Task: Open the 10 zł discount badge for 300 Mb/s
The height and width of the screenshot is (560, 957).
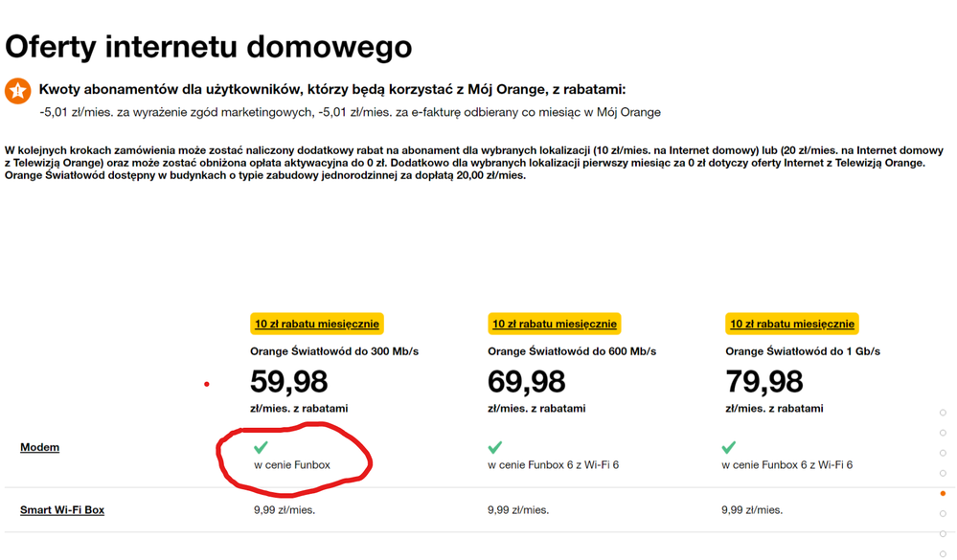Action: (316, 324)
